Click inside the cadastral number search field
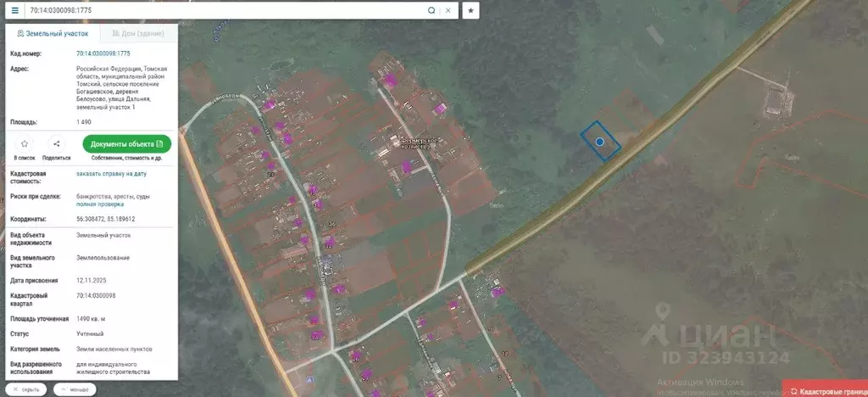This screenshot has height=397, width=868. click(x=225, y=10)
